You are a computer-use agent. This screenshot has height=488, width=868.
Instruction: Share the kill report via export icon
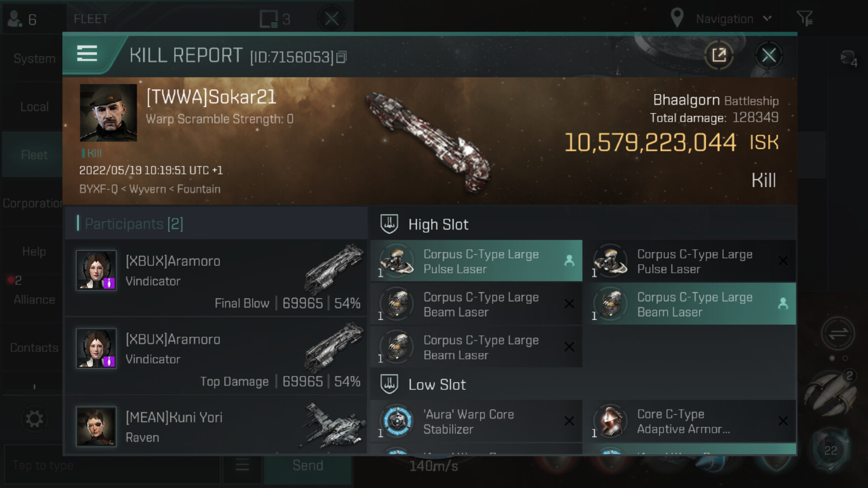[x=719, y=55]
